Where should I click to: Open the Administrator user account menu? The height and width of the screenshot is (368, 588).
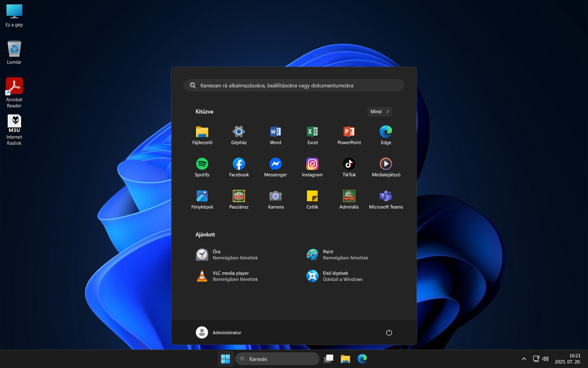(219, 332)
